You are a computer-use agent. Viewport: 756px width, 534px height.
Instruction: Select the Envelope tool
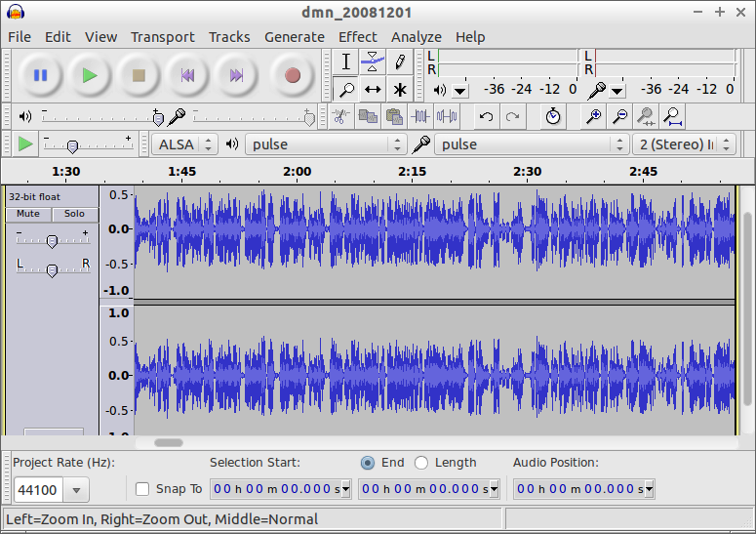373,62
